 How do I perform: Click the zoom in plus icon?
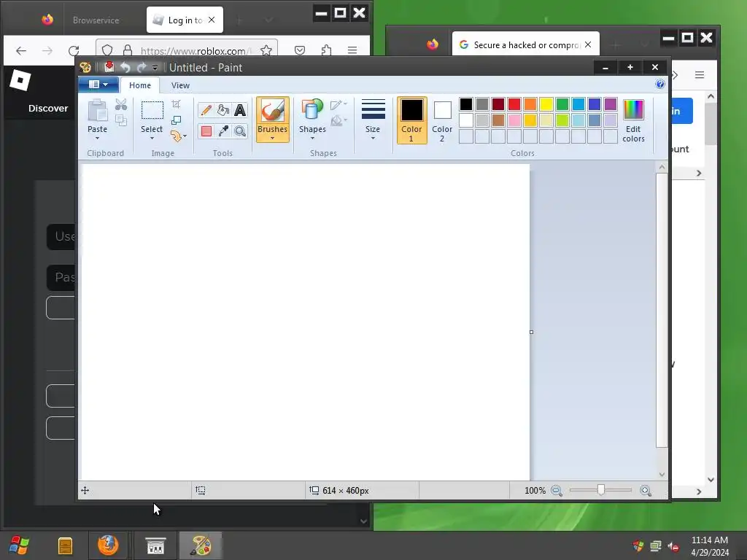click(x=646, y=491)
